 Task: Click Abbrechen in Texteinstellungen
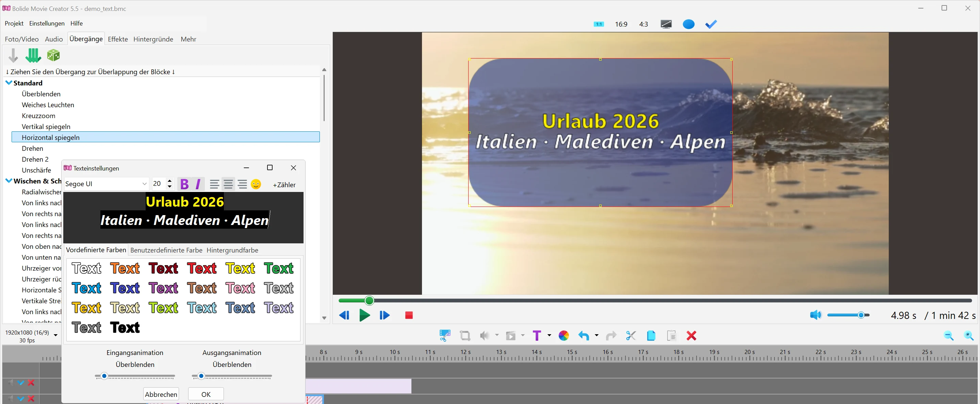(161, 394)
